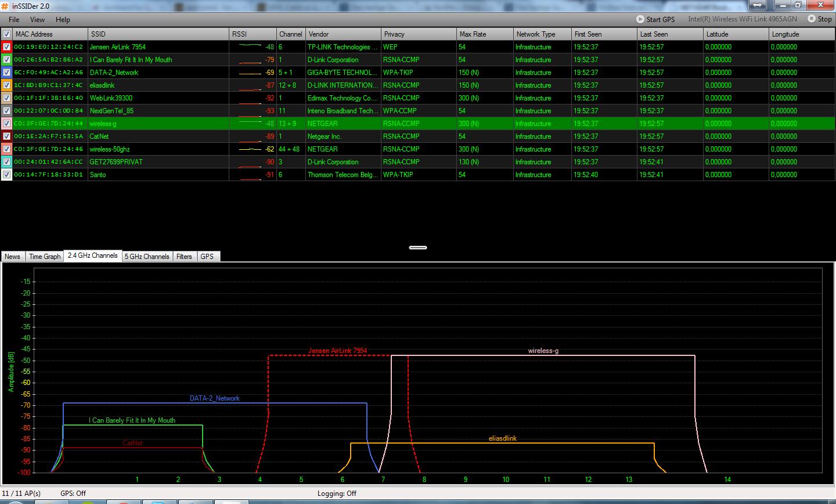Uncheck the wireless-50ghz network checkbox
The image size is (836, 504).
(6, 149)
